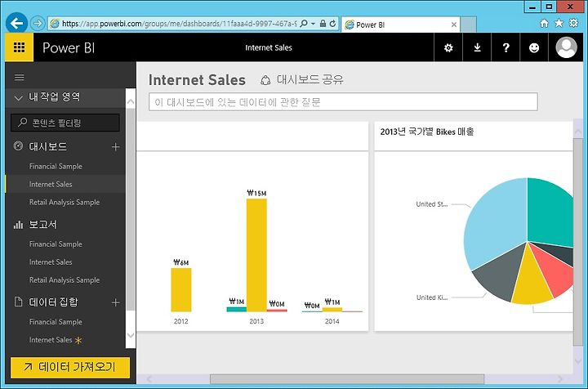Open Internet Sales report
Image resolution: width=588 pixels, height=389 pixels.
click(51, 262)
